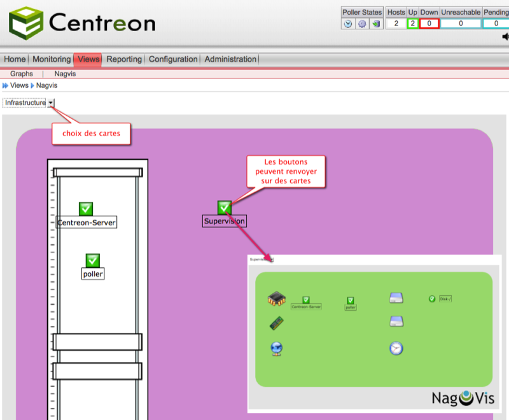Click the Centreon-Server status icon in the rack
This screenshot has height=420, width=509.
(x=86, y=209)
